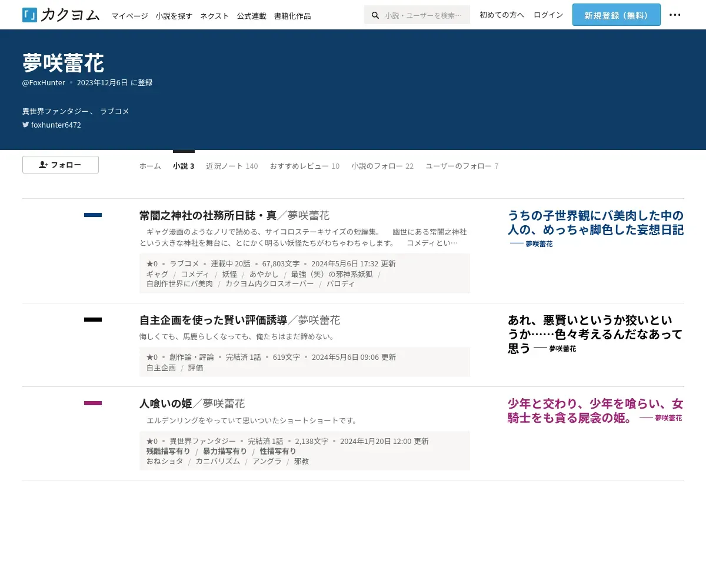Follow the user with フォロー button

(61, 165)
